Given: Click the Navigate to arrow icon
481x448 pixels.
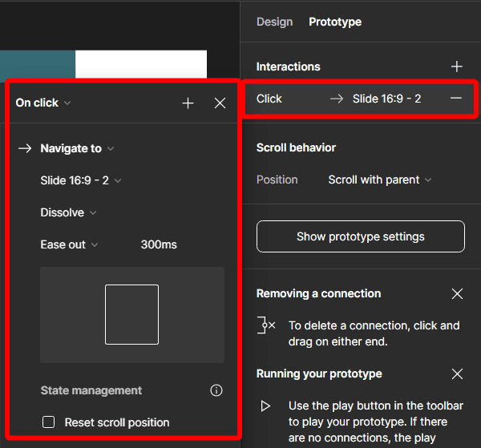Looking at the screenshot, I should [x=25, y=148].
